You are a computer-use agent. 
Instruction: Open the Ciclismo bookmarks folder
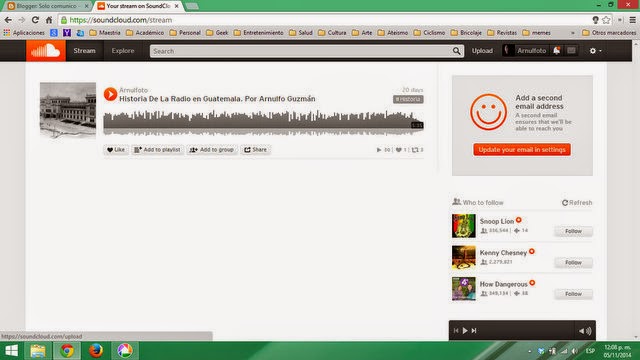pyautogui.click(x=429, y=33)
